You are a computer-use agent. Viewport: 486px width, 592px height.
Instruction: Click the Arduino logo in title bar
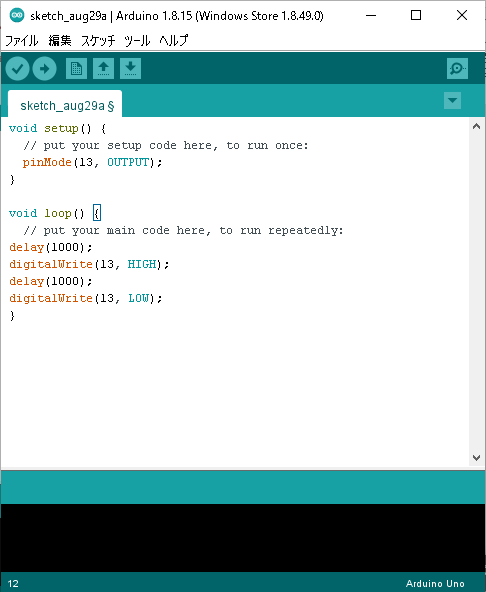[x=16, y=15]
